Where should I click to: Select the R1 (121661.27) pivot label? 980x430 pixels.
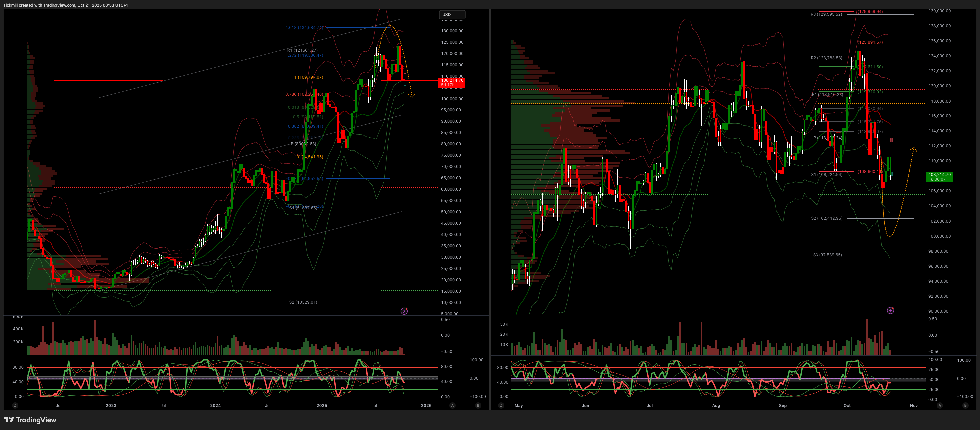[x=302, y=50]
